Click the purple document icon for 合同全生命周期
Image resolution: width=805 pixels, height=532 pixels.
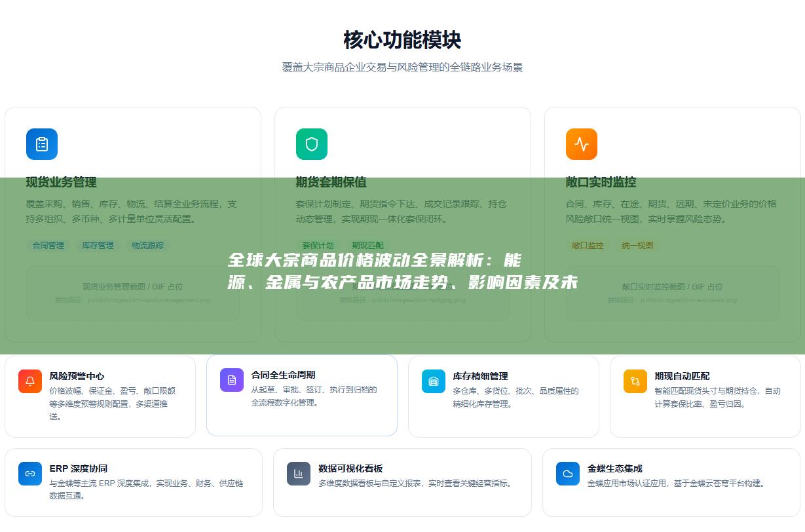point(232,380)
